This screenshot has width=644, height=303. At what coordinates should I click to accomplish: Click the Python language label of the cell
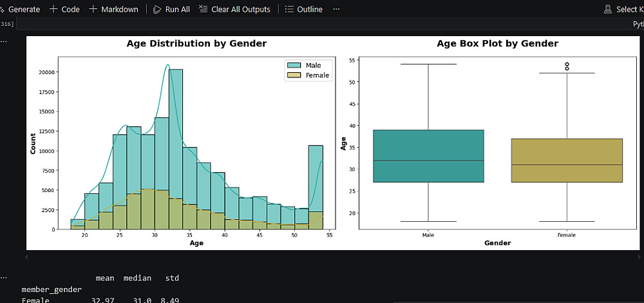click(x=638, y=24)
